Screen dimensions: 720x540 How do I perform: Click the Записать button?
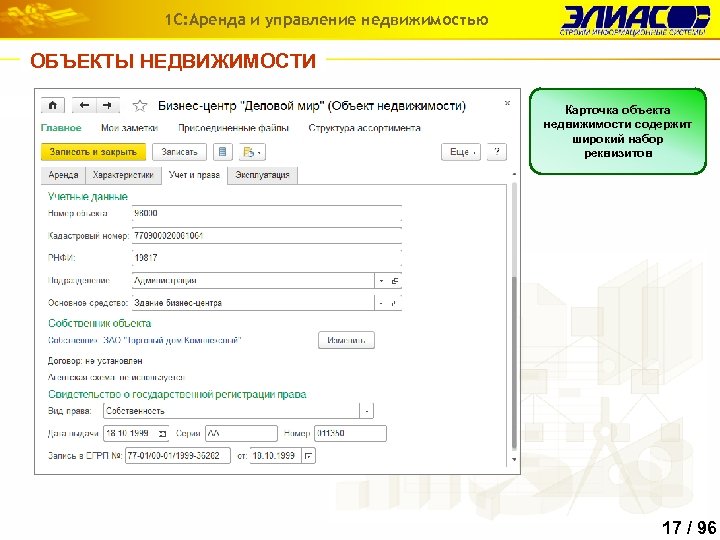[180, 152]
